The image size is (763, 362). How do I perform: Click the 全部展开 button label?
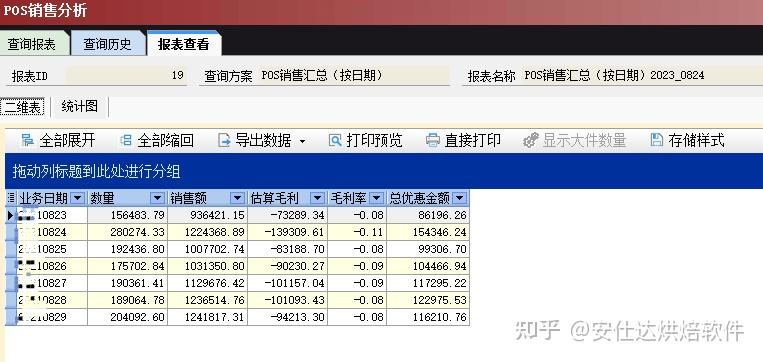67,141
